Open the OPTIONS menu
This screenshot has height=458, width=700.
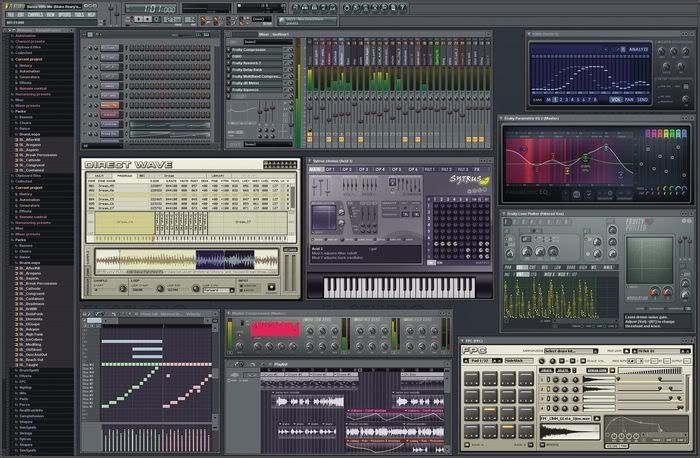(x=64, y=15)
